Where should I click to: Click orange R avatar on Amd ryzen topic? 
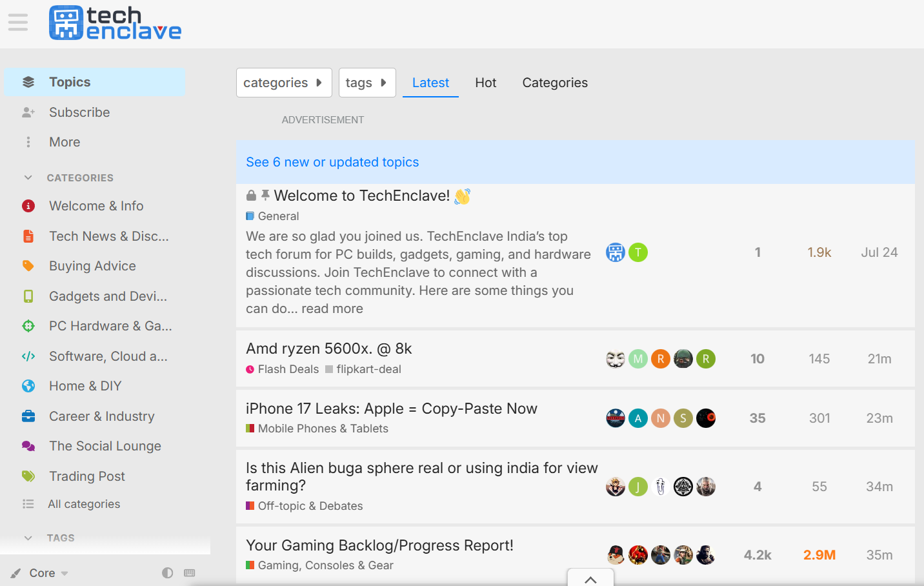(x=661, y=359)
